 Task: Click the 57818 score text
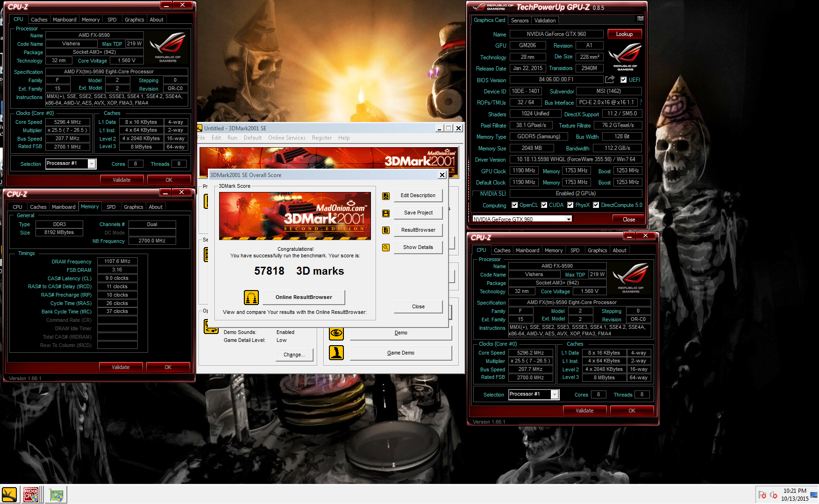(x=269, y=271)
